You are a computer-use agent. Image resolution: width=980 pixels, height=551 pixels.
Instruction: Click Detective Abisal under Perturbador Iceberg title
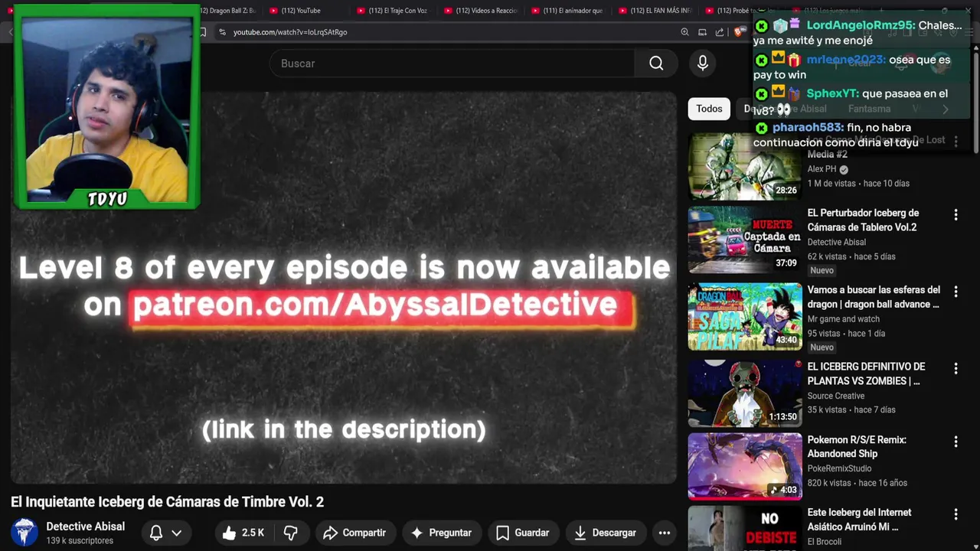click(836, 242)
